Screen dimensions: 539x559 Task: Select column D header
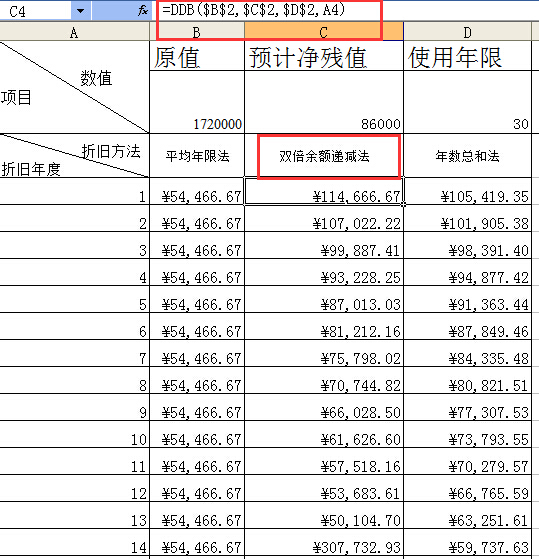[467, 32]
